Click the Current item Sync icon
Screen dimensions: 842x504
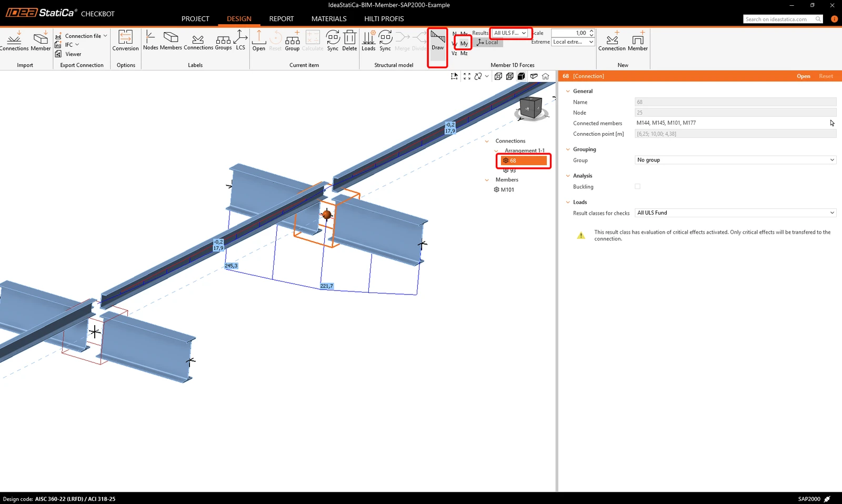(x=333, y=41)
